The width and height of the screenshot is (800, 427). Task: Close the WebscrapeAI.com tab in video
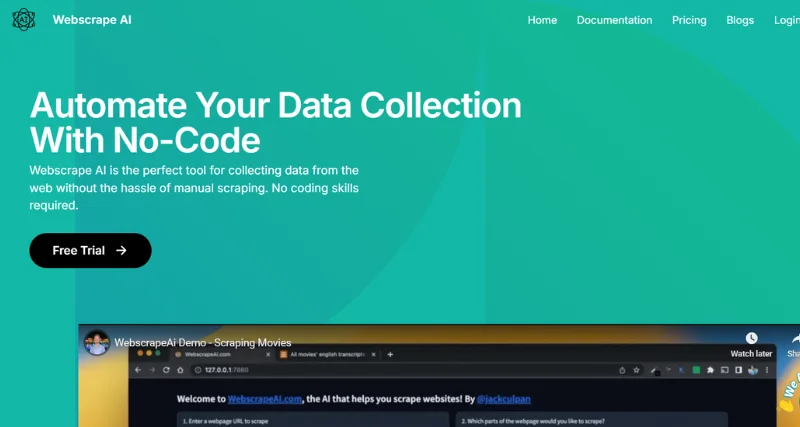click(x=268, y=354)
